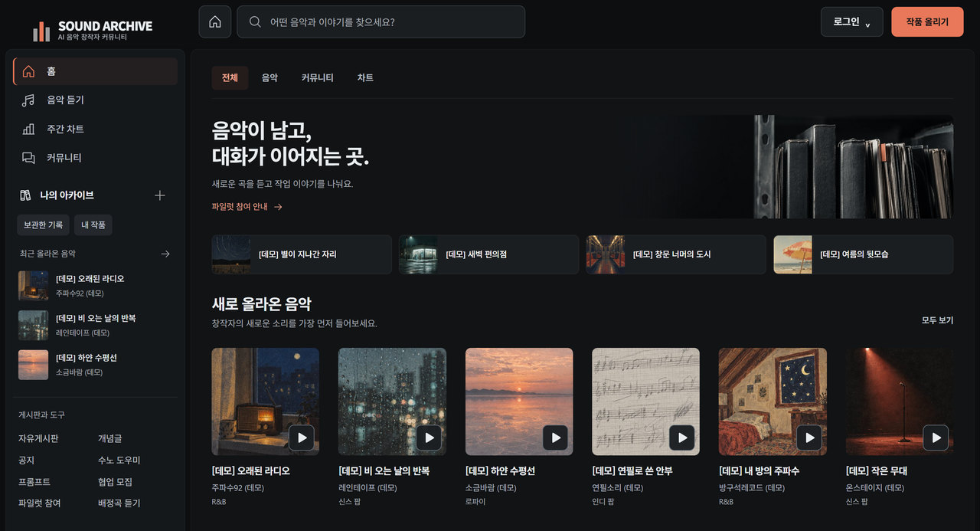
Task: Click artist 온스테이지 (데모) under card
Action: 875,488
